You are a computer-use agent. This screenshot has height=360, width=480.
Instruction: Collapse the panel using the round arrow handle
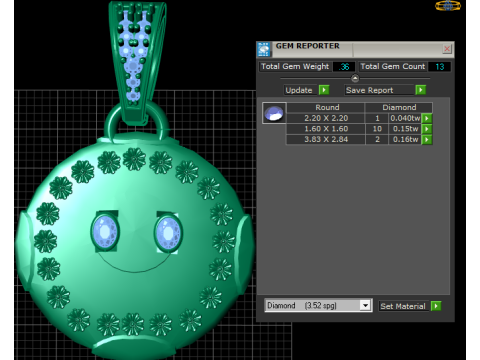pos(355,78)
